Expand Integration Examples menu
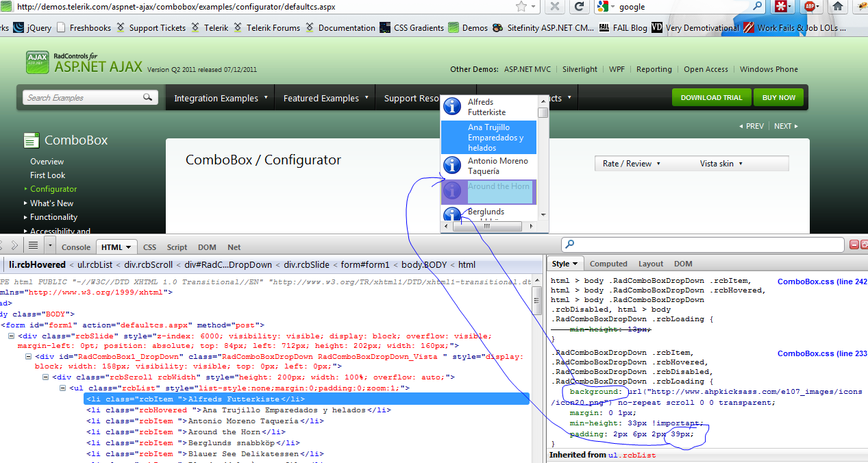This screenshot has width=868, height=463. pos(266,98)
